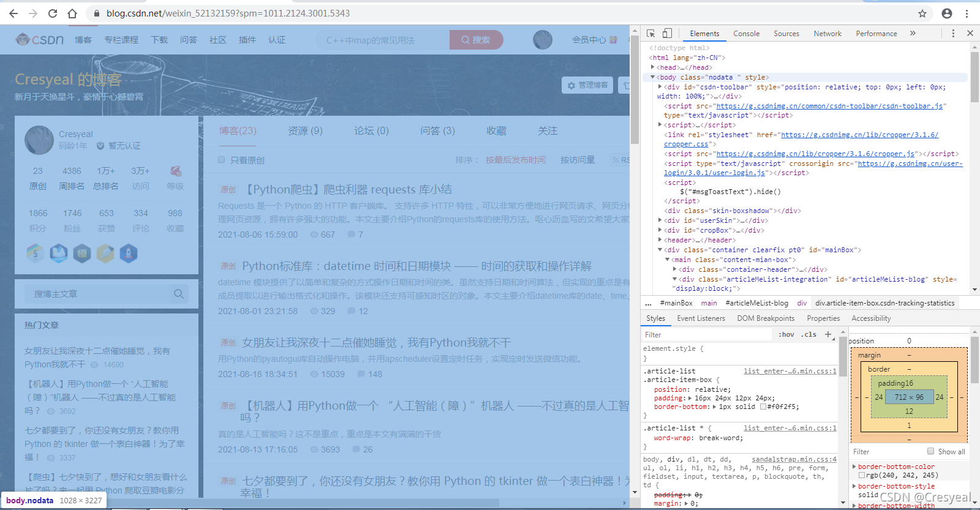Open the Chrome three-dot menu
This screenshot has width=980, height=510.
pos(967,13)
